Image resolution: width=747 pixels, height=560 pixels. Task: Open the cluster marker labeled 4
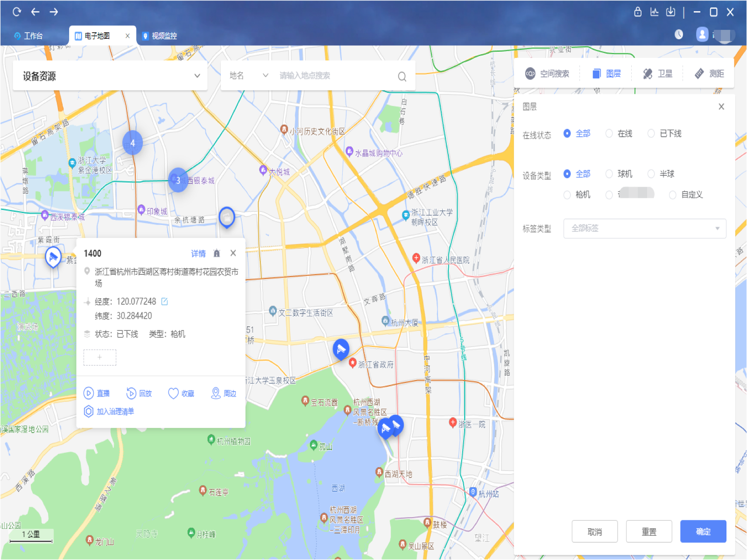click(x=133, y=143)
